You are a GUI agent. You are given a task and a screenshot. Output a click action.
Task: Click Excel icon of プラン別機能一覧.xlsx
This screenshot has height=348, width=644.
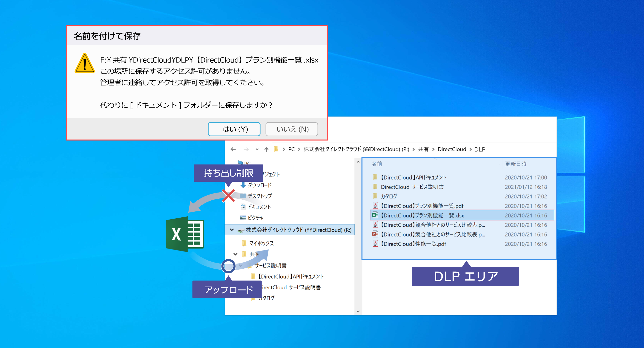(375, 215)
